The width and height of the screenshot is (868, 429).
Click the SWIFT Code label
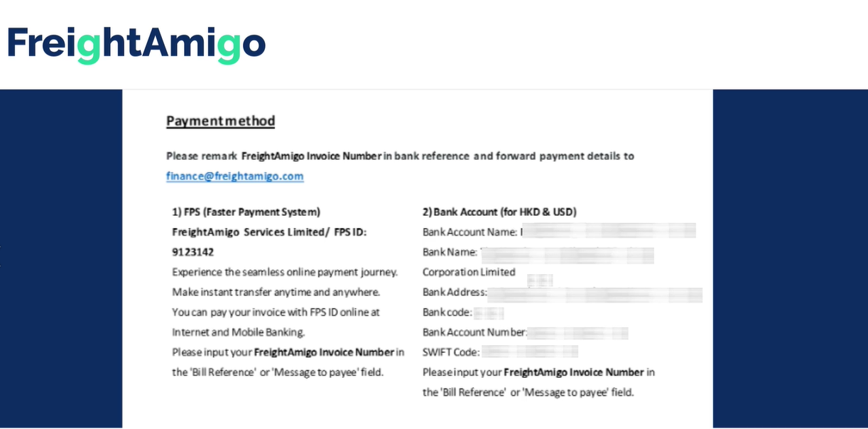451,352
